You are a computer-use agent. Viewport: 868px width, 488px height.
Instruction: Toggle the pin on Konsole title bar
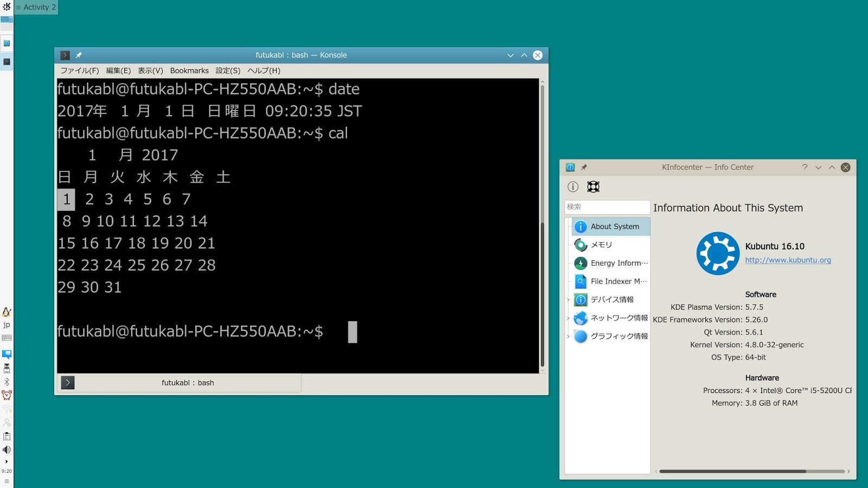[x=79, y=55]
